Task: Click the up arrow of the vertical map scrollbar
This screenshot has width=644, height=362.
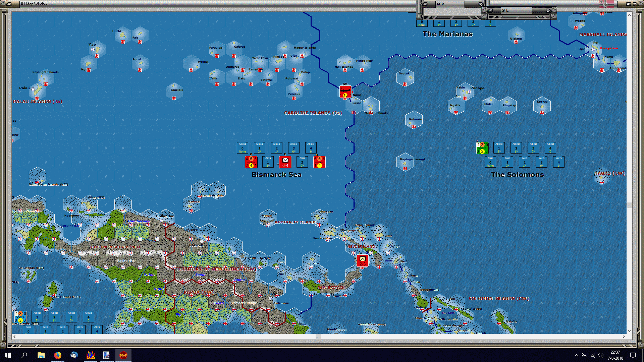Action: point(629,15)
